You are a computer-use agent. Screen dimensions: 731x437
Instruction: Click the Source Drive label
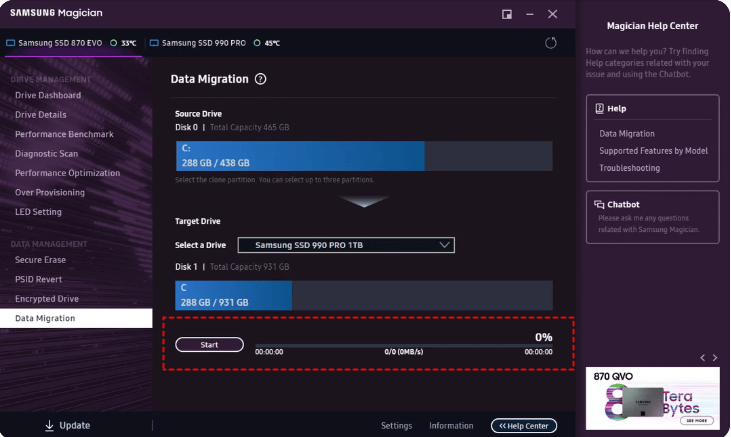coord(198,114)
